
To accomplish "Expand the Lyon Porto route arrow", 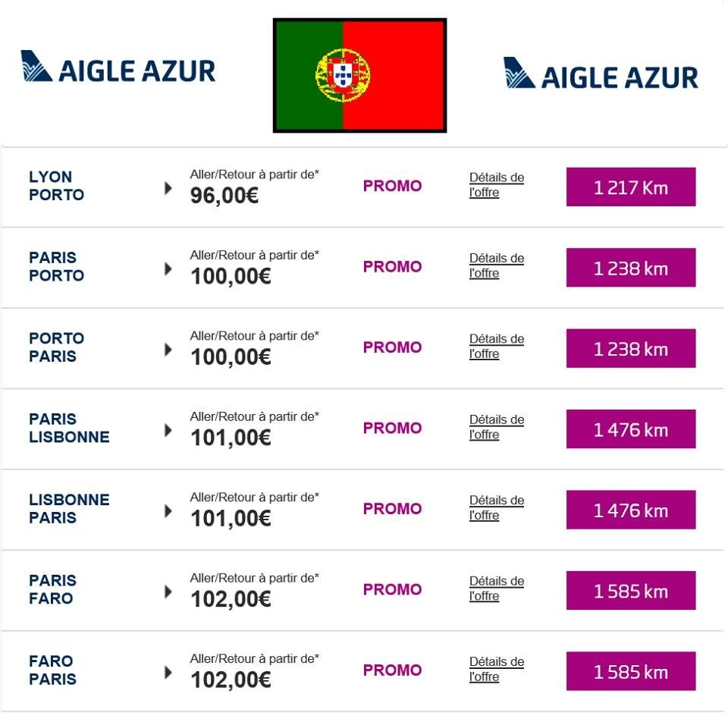I will 168,188.
